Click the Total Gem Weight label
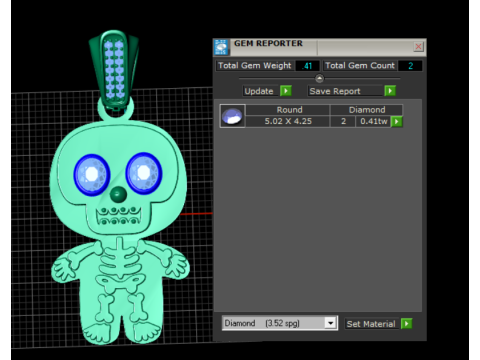 click(255, 66)
